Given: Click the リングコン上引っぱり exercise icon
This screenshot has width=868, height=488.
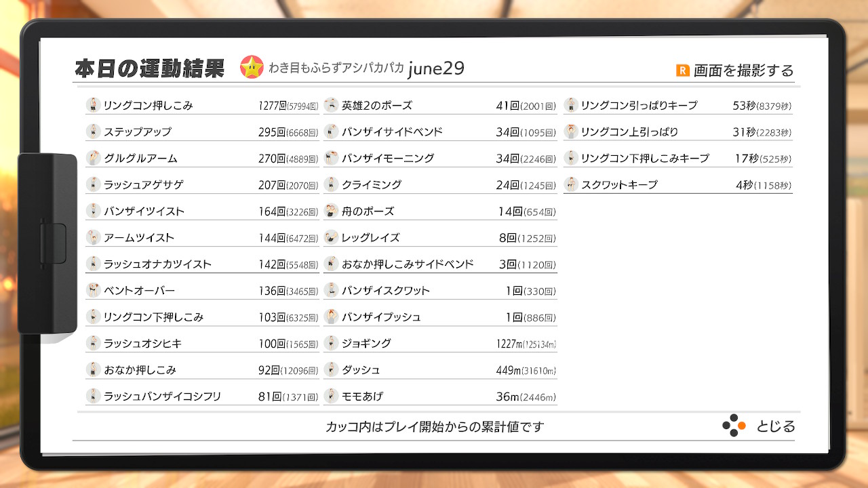Looking at the screenshot, I should click(x=570, y=131).
